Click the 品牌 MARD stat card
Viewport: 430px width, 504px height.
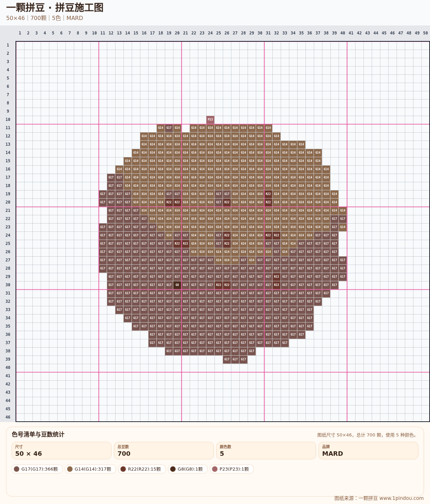click(368, 451)
